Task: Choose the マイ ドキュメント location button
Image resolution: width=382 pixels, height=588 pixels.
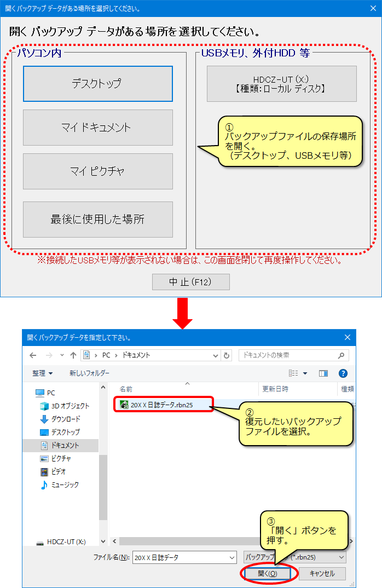Action: click(97, 128)
